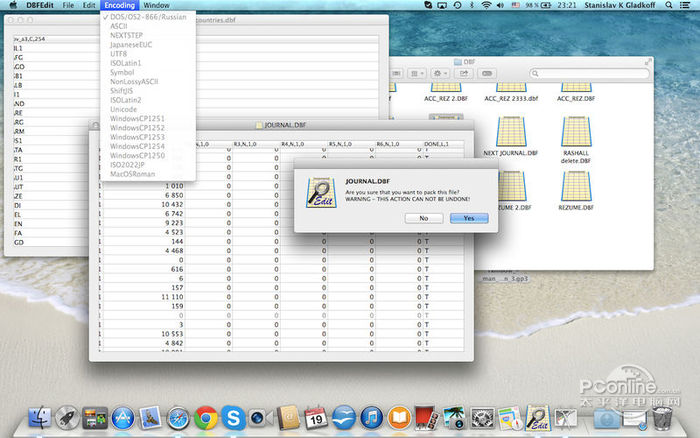Screen dimensions: 700x438
Task: Open the Wi-Fi status menu icon
Action: click(x=485, y=6)
